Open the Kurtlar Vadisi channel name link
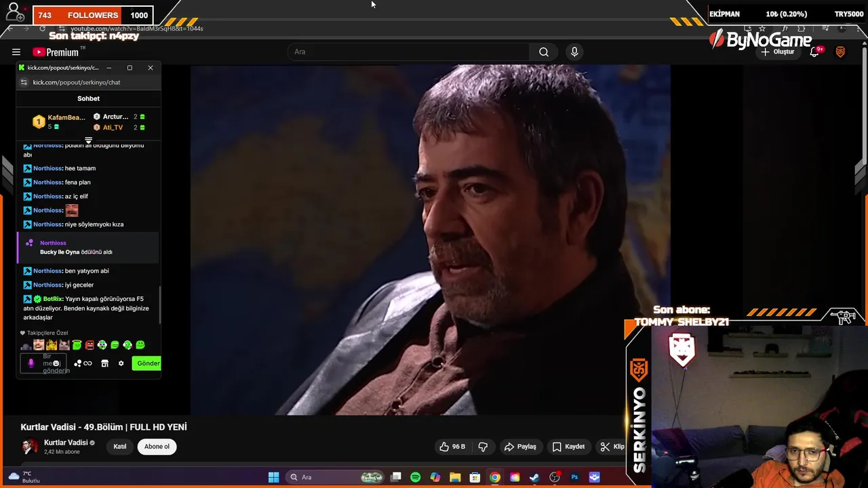The width and height of the screenshot is (868, 488). pos(66,443)
